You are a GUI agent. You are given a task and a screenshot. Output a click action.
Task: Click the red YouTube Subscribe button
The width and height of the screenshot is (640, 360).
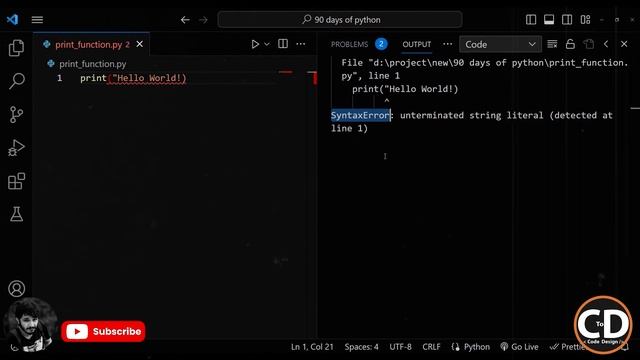coord(103,331)
